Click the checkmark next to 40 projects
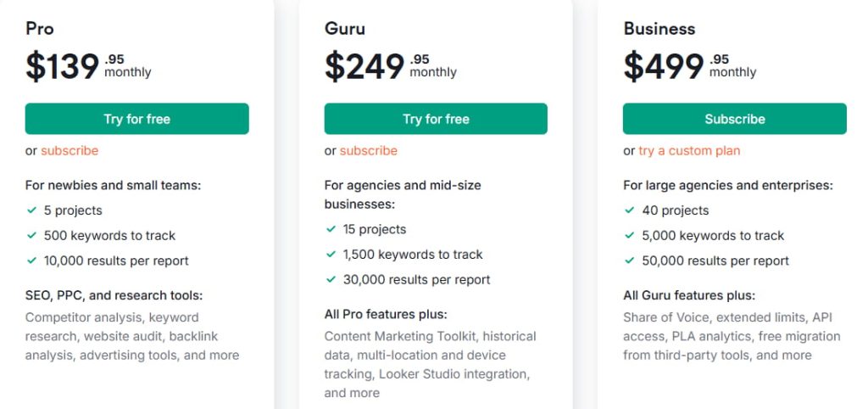Image resolution: width=868 pixels, height=409 pixels. (x=630, y=210)
